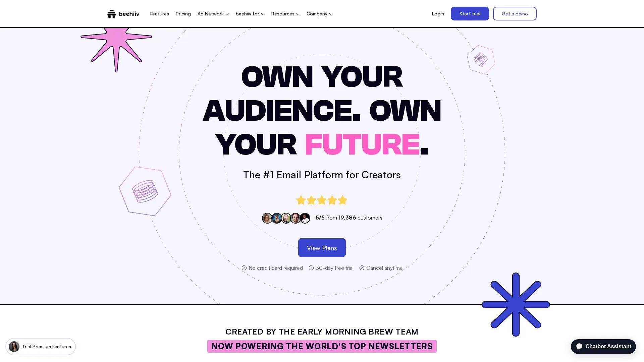The image size is (644, 362).
Task: Click the Start trial button
Action: tap(470, 13)
